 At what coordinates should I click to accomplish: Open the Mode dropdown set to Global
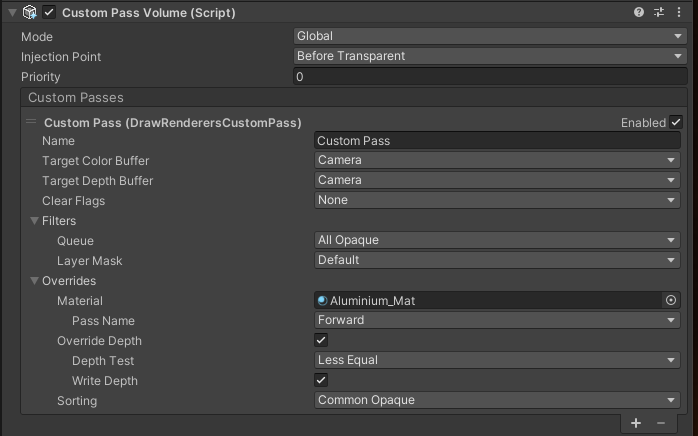pos(490,36)
